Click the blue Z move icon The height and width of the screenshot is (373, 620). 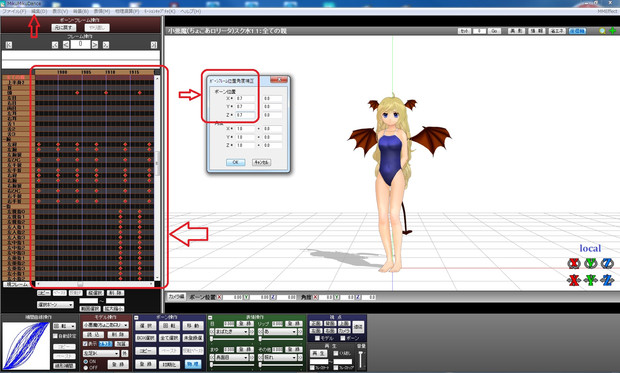click(607, 280)
